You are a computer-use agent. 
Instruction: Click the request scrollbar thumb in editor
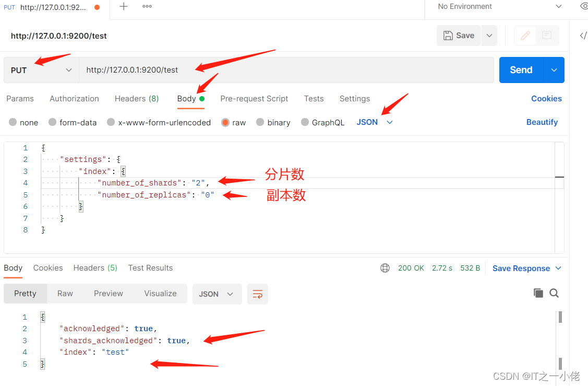559,177
